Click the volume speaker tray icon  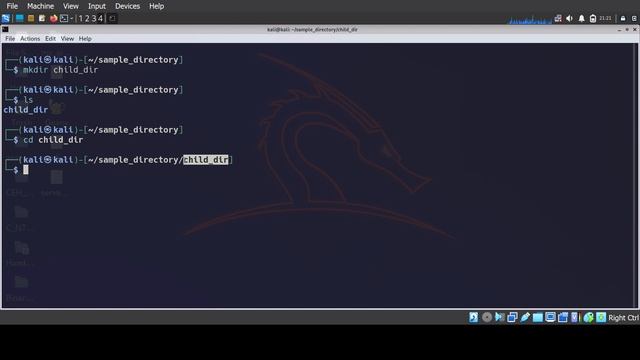569,19
